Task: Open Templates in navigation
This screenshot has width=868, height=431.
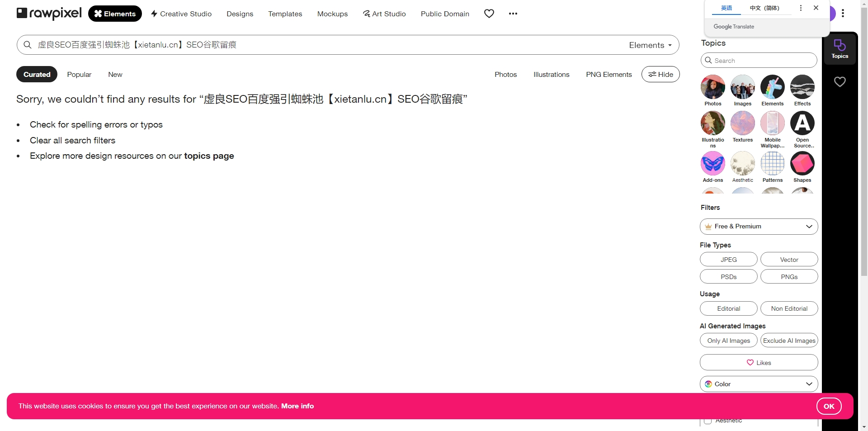Action: tap(285, 14)
